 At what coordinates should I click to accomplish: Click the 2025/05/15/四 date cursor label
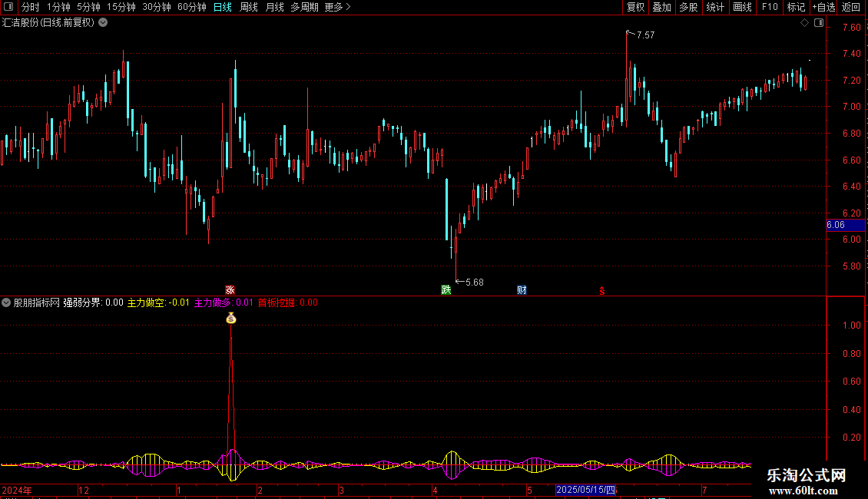pos(585,490)
